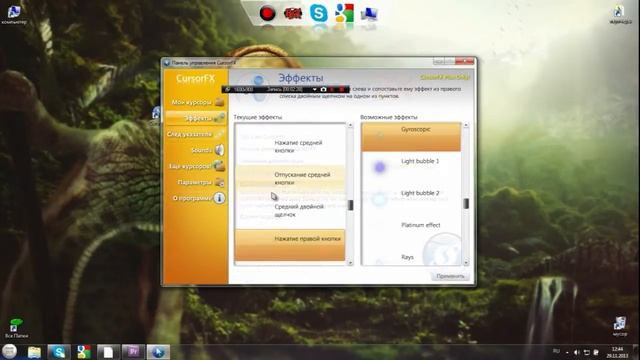Open the Компьютер desktop icon

point(14,15)
